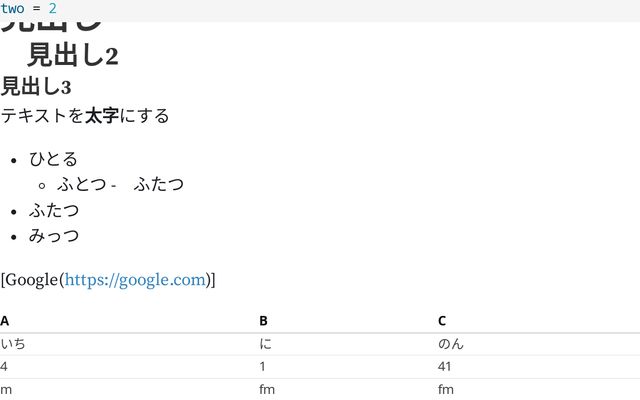Select the いち table cell
Viewport: 640px width, 400px height.
pyautogui.click(x=14, y=344)
